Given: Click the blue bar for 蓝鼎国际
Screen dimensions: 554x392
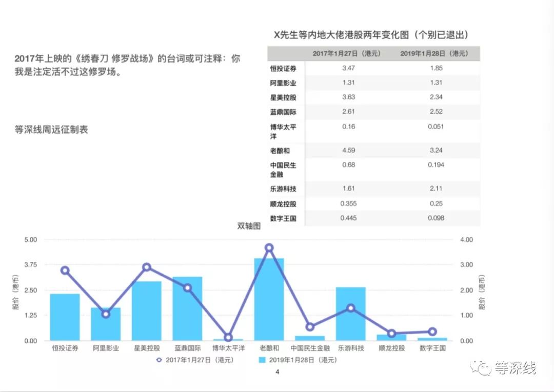Looking at the screenshot, I should click(188, 308).
